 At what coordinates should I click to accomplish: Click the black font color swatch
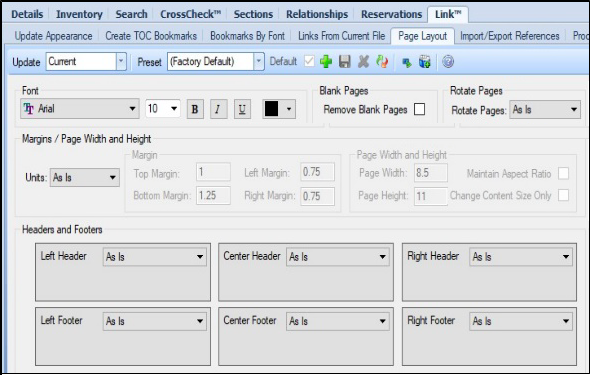pyautogui.click(x=271, y=109)
